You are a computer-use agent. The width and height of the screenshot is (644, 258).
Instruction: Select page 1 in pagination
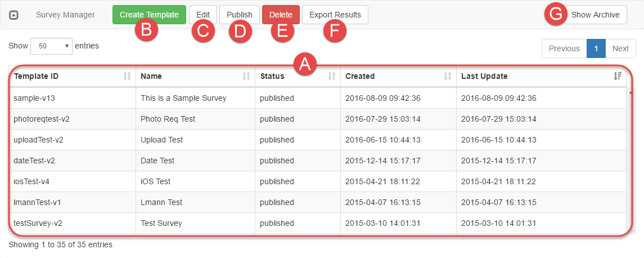pyautogui.click(x=596, y=48)
